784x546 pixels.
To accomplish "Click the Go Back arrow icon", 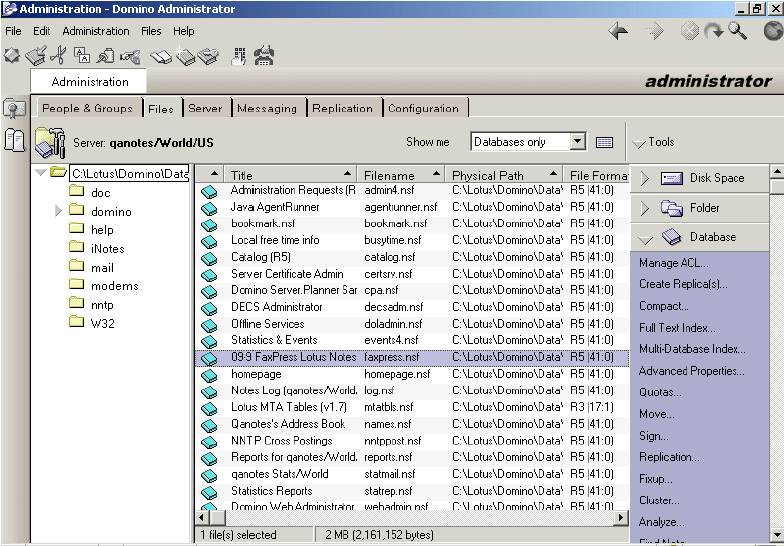I will 618,32.
